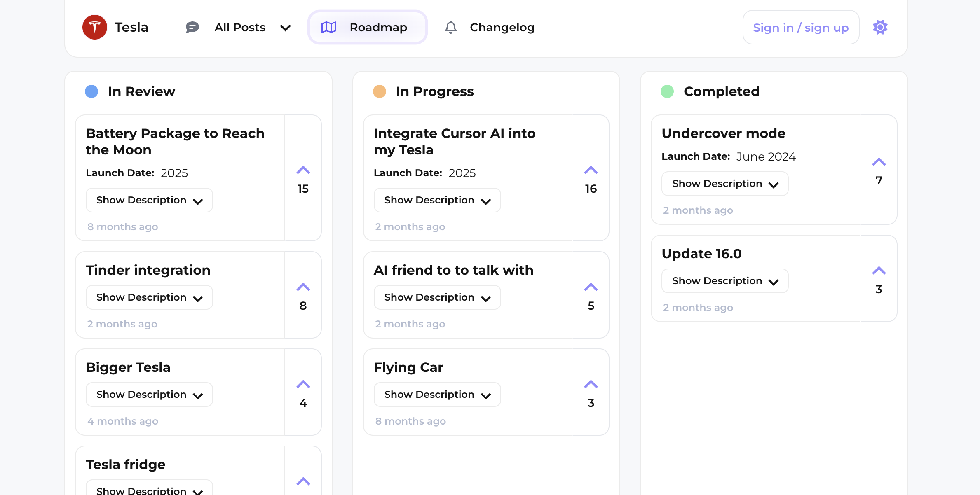Screen dimensions: 980x495
Task: Click the speech bubble icon beside All Posts
Action: tap(192, 27)
